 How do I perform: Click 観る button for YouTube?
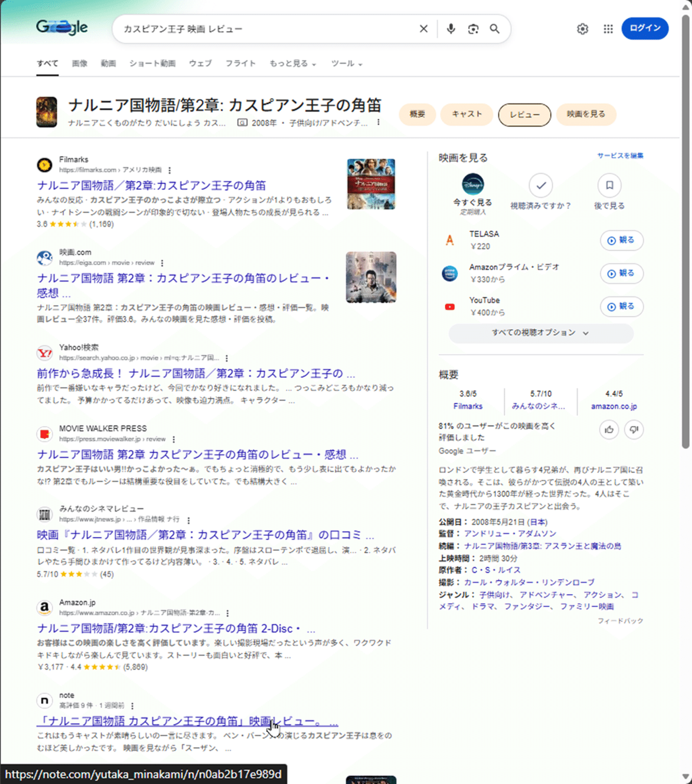click(x=621, y=307)
